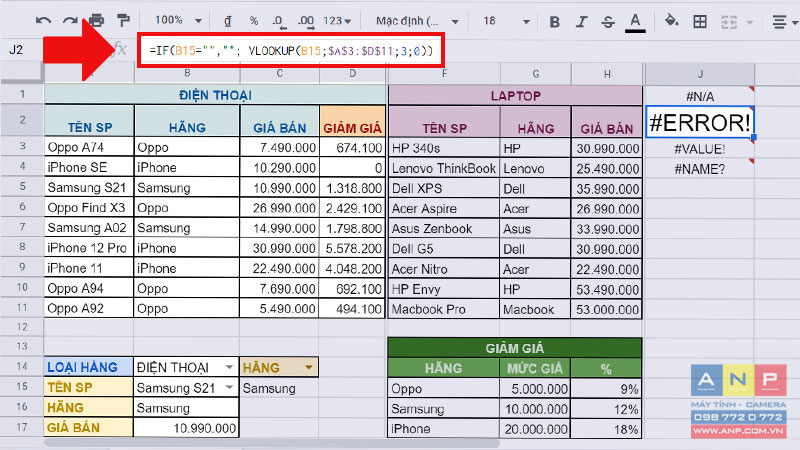Click cell Oppo Find X3

coord(89,208)
